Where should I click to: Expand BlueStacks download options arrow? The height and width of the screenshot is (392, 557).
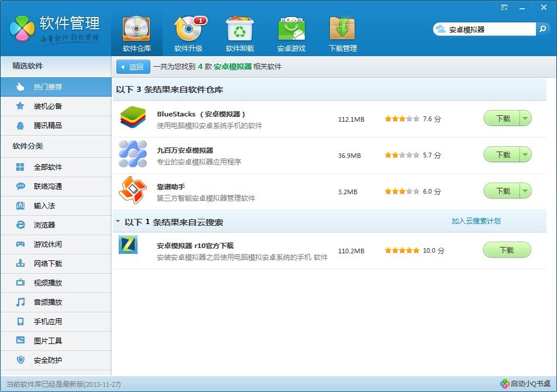coord(525,118)
